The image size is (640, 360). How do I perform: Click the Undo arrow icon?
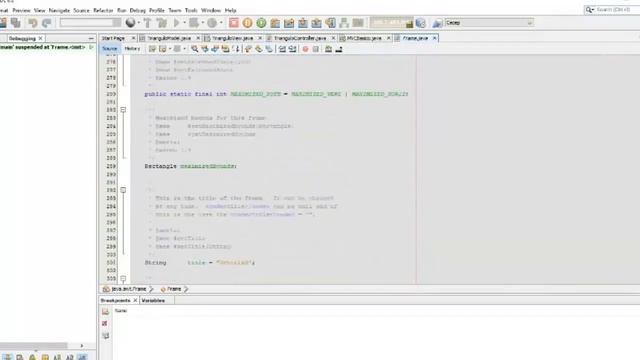coord(33,23)
